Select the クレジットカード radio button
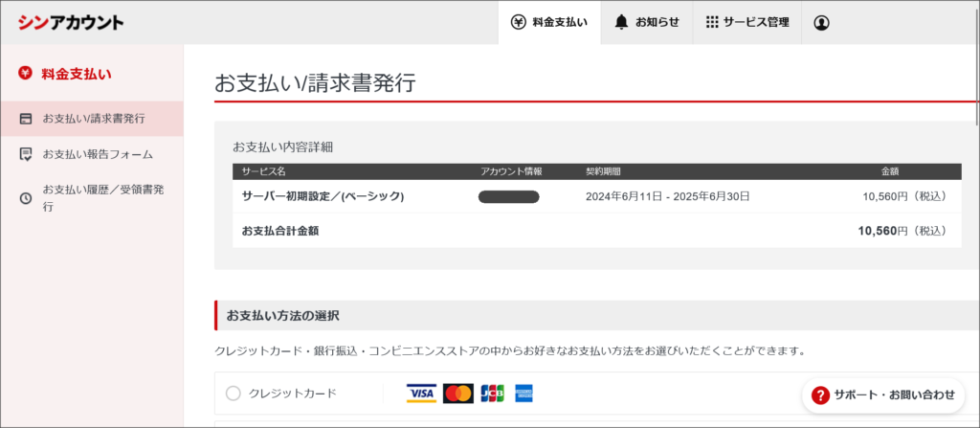The width and height of the screenshot is (980, 428). (x=233, y=394)
